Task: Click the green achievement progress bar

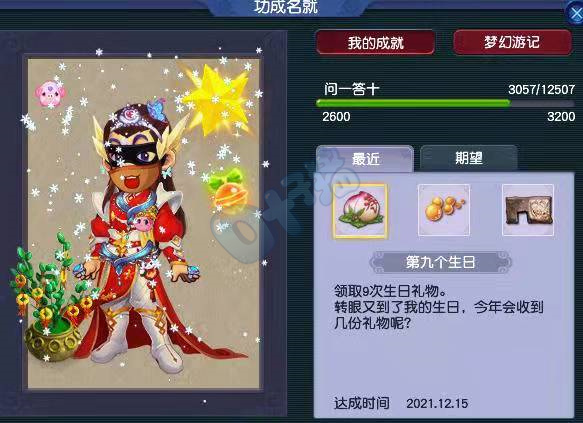Action: [445, 103]
